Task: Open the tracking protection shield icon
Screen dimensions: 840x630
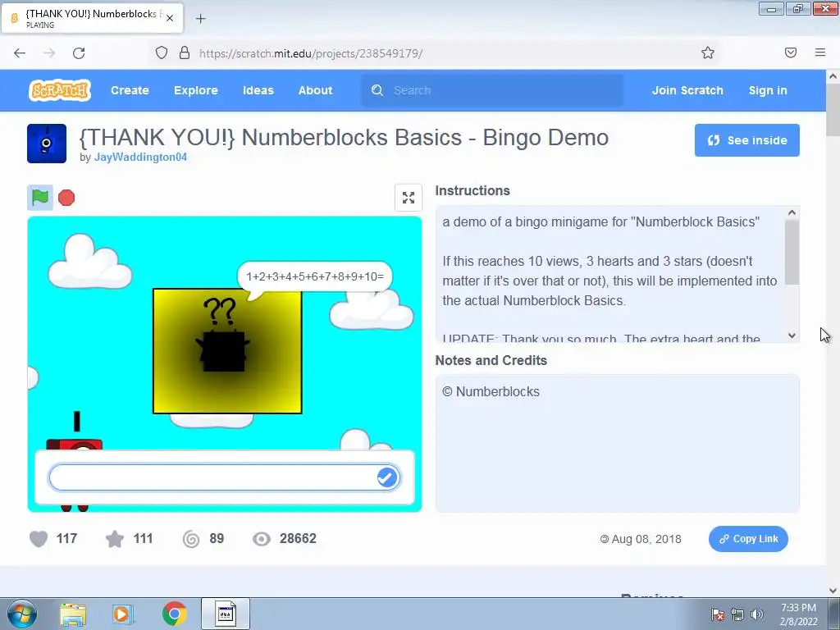Action: pyautogui.click(x=162, y=52)
